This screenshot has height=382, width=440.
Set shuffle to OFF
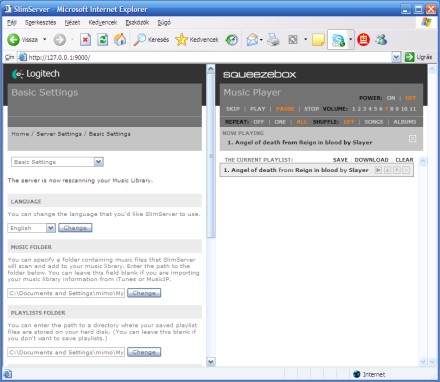349,122
